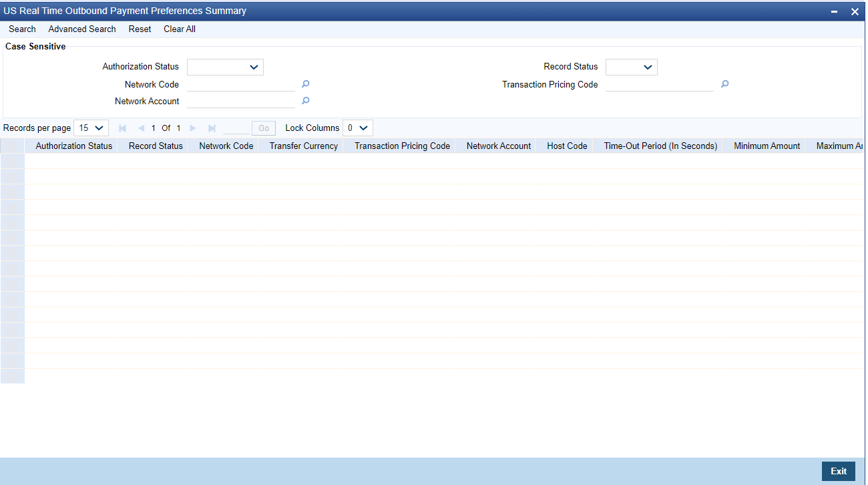
Task: Sort by Transfer Currency column header
Action: [x=304, y=146]
